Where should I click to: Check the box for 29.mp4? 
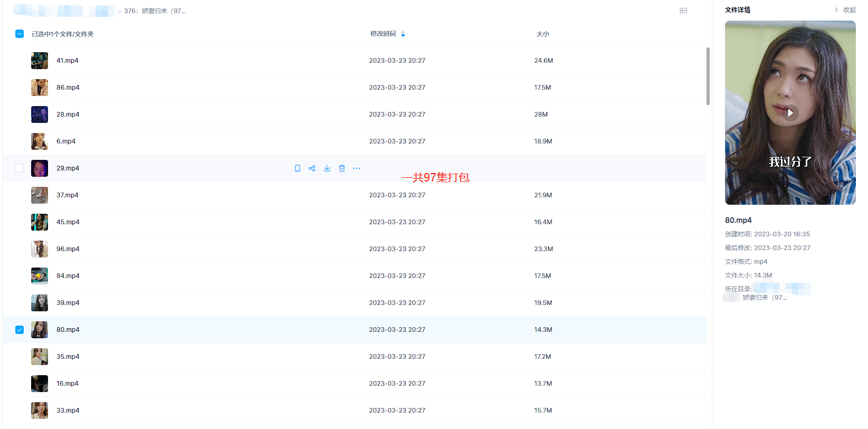click(20, 168)
